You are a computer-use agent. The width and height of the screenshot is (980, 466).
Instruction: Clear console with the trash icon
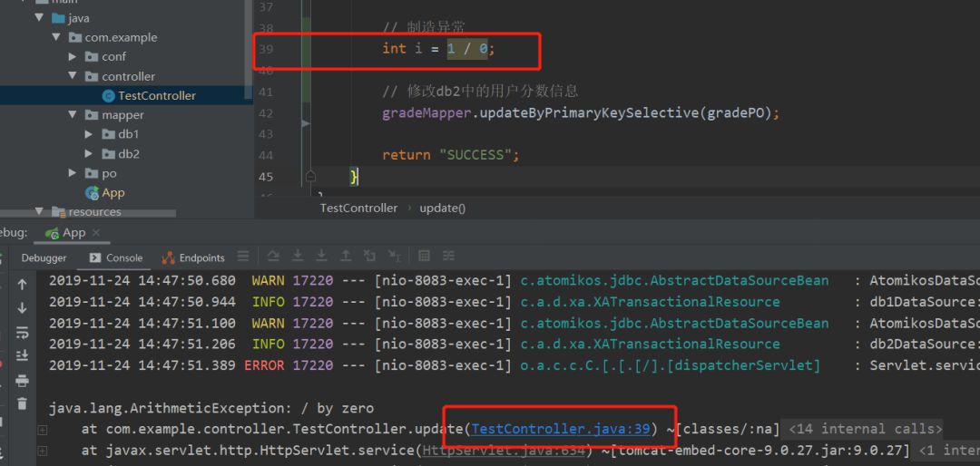point(23,403)
